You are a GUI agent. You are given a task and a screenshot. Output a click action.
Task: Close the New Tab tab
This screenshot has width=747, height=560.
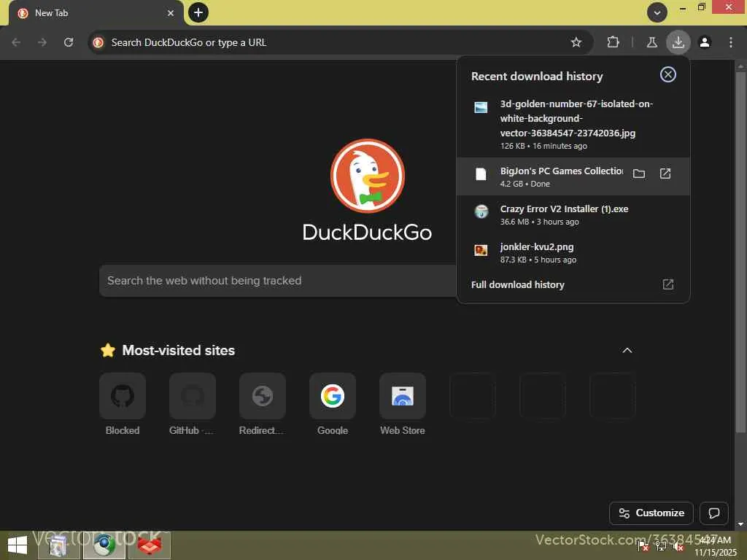pos(171,13)
